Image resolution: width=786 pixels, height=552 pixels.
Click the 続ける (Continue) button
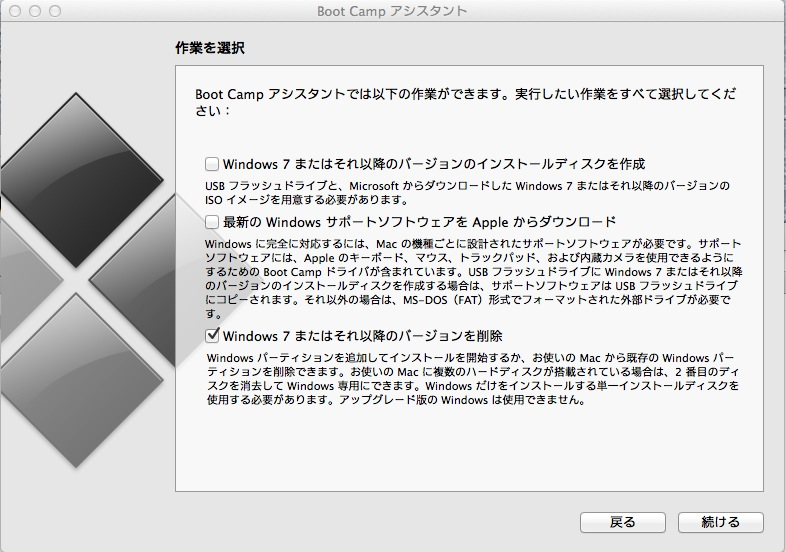click(720, 522)
